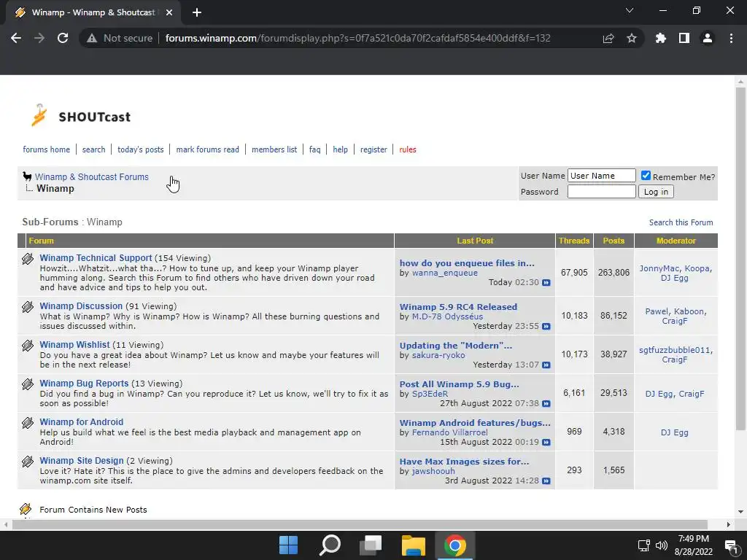
Task: Close the Winamp & Shoutcast tab
Action: pyautogui.click(x=169, y=12)
